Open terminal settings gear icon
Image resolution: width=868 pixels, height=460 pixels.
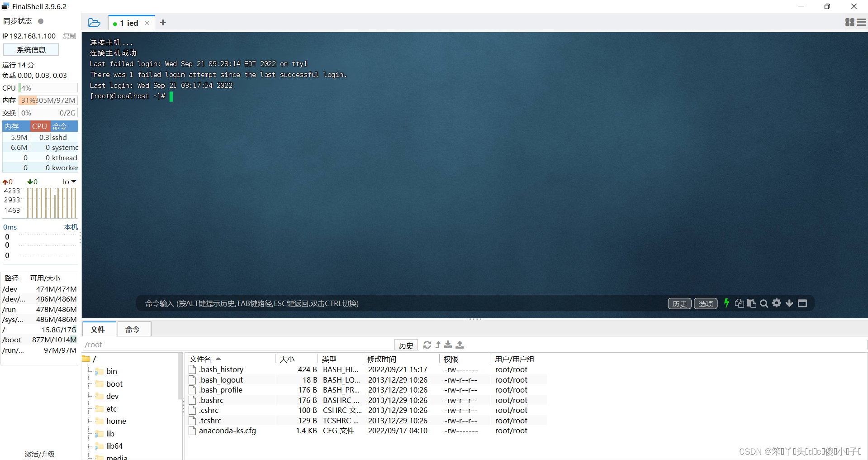(x=777, y=303)
